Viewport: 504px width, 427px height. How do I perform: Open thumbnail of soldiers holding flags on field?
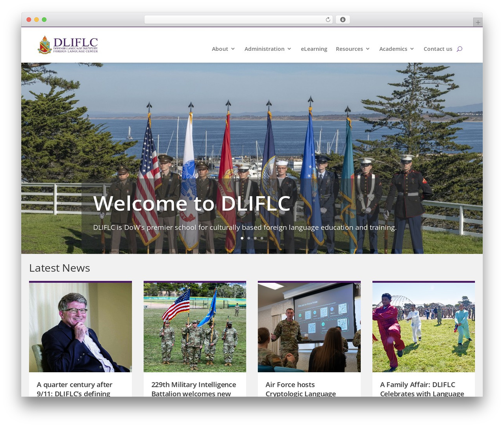click(x=195, y=327)
